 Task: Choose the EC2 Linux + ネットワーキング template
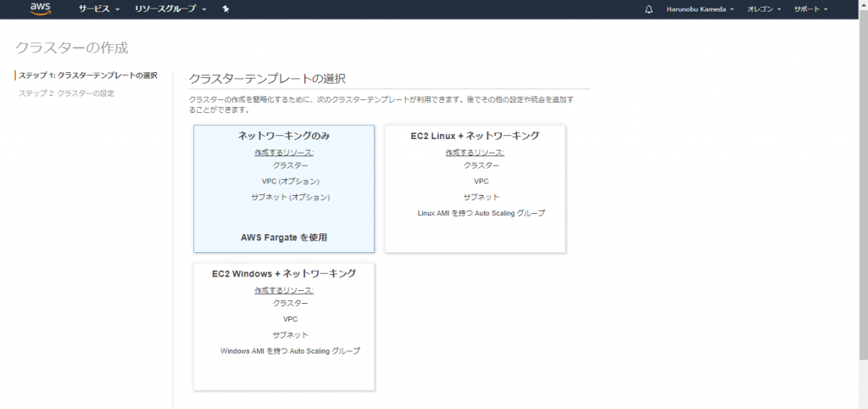click(x=475, y=188)
